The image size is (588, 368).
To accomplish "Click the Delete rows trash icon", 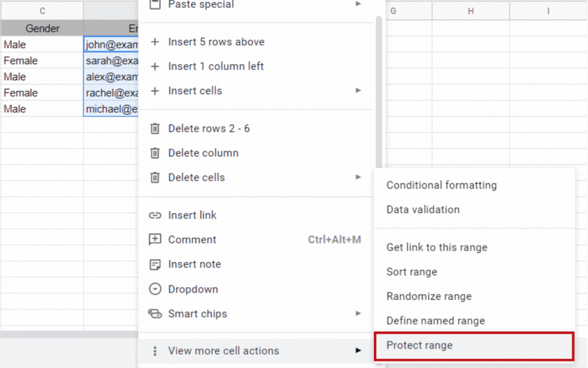I will tap(155, 128).
